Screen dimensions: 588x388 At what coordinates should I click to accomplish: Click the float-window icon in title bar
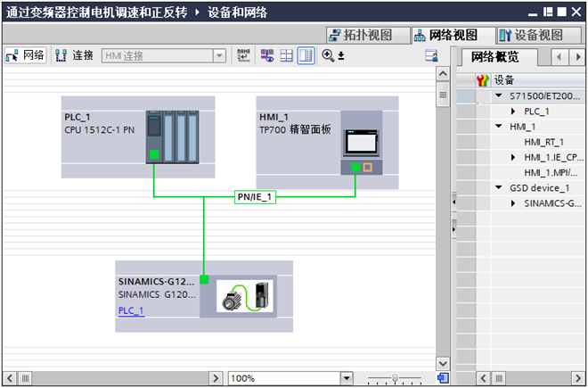(548, 12)
